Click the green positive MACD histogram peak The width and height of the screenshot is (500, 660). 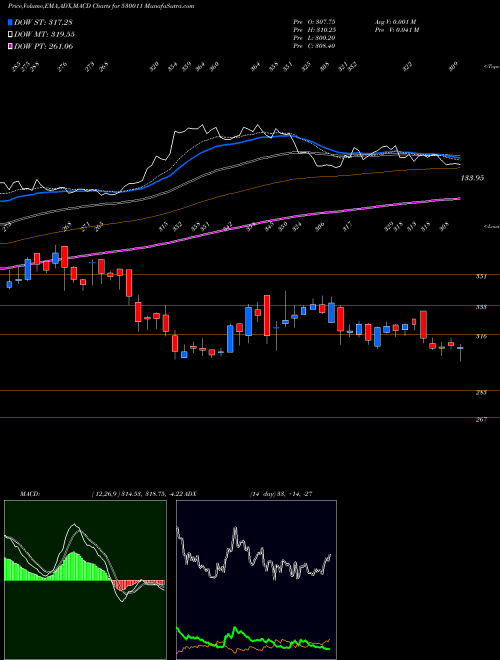[x=74, y=566]
